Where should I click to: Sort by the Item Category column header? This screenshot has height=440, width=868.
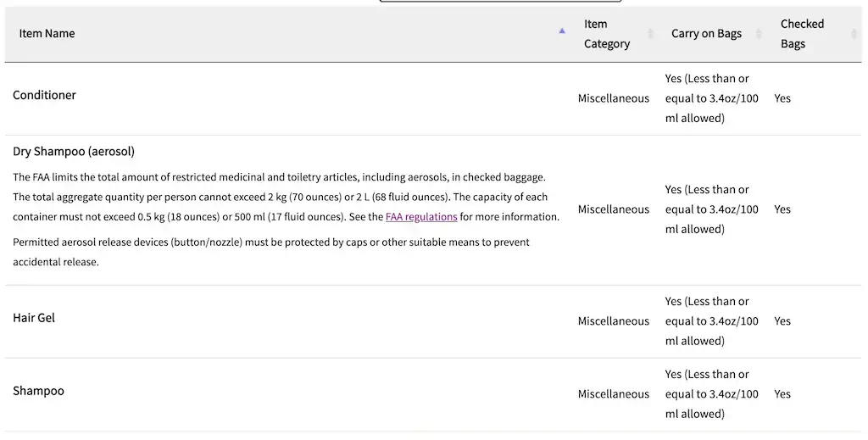pos(607,34)
